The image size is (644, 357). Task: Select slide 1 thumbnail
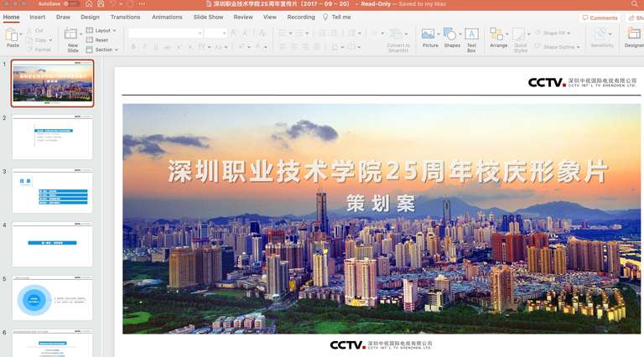(52, 83)
